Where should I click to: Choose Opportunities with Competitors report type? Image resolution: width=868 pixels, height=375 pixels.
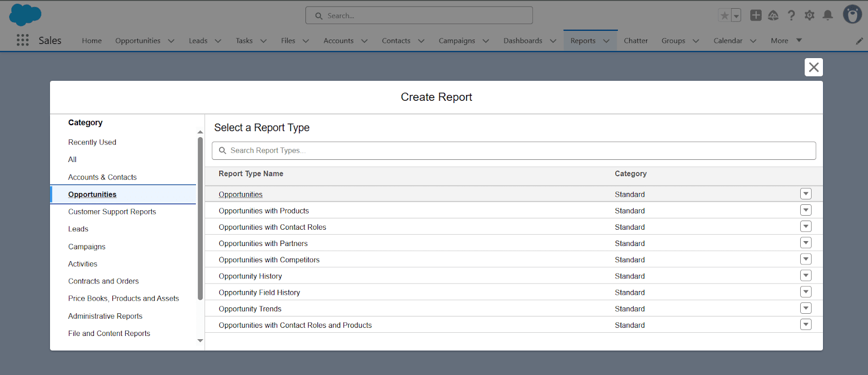(269, 260)
